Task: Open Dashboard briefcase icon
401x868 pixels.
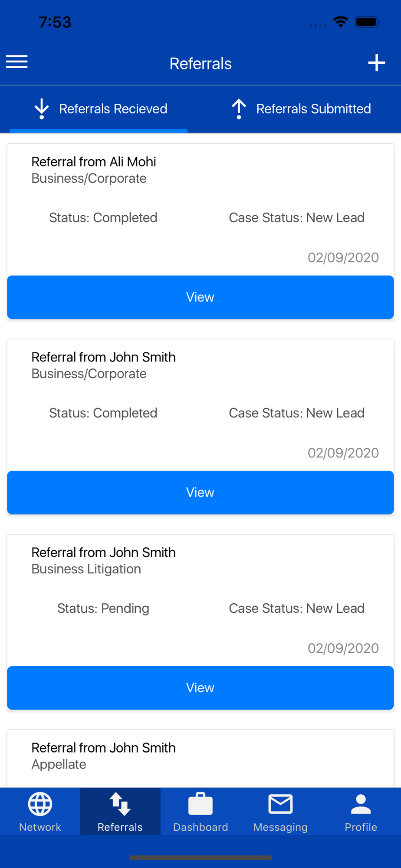Action: pos(200,804)
